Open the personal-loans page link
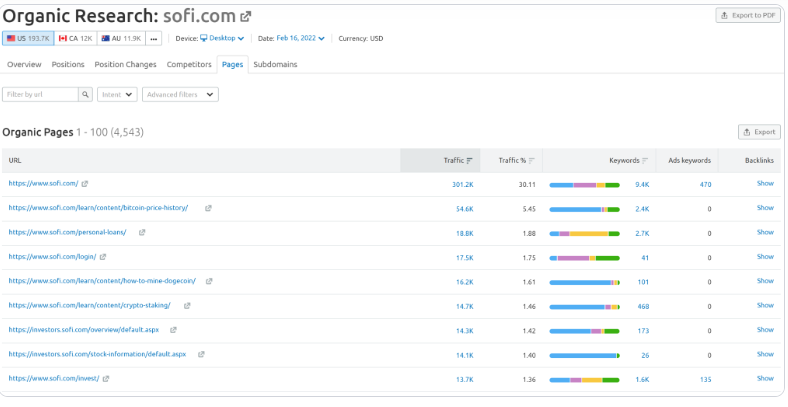 [67, 232]
